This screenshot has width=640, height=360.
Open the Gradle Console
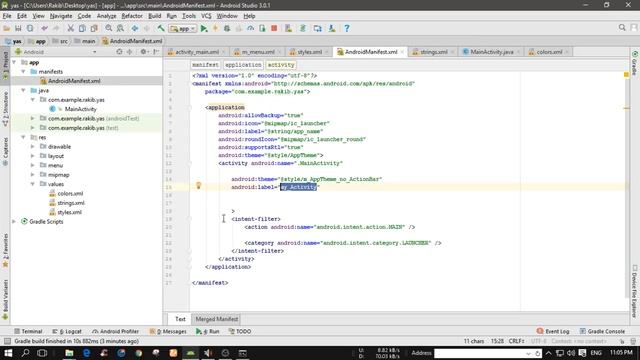pyautogui.click(x=602, y=331)
